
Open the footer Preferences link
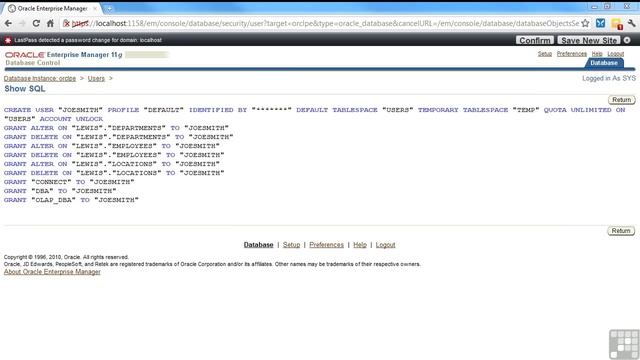coord(326,244)
